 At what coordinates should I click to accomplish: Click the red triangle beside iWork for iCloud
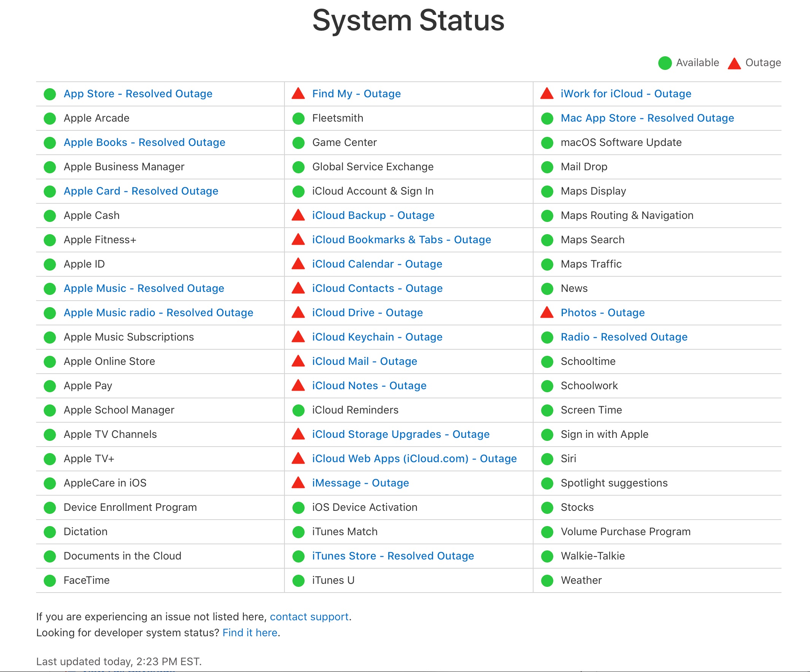[x=547, y=93]
